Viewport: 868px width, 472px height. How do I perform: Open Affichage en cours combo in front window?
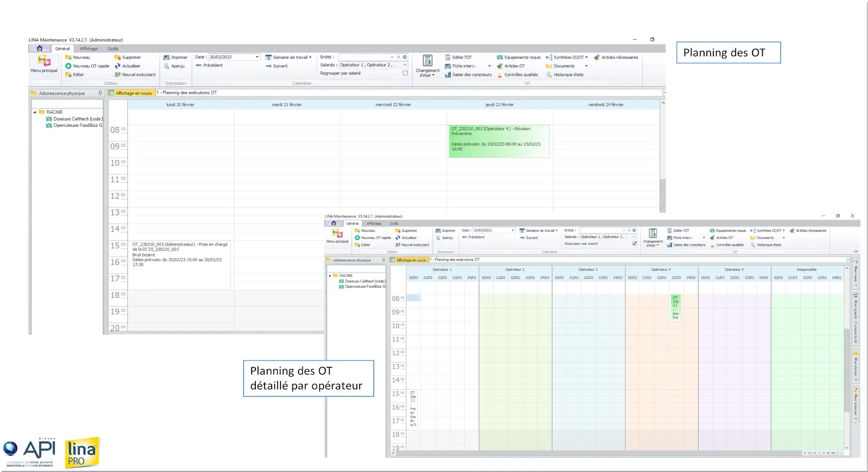(849, 259)
